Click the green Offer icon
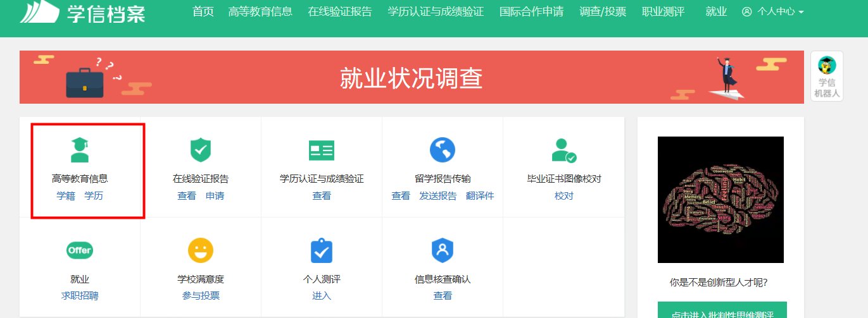This screenshot has width=868, height=318. click(x=80, y=250)
